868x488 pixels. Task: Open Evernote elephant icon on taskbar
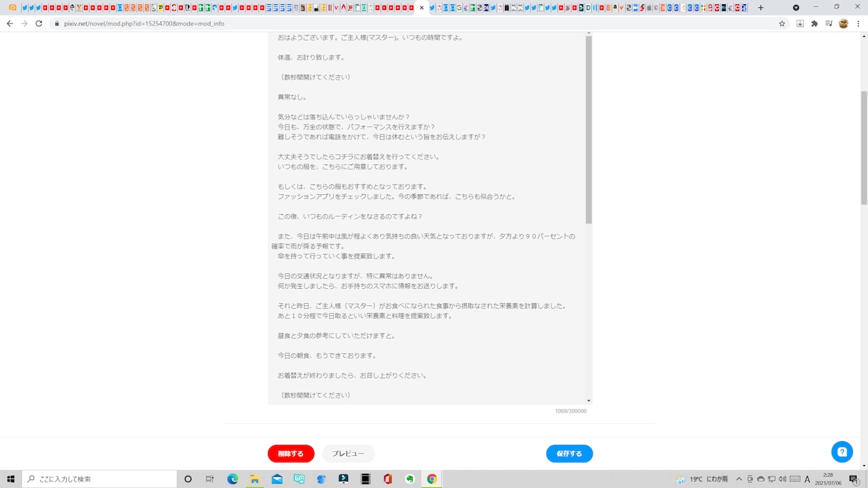click(x=410, y=479)
